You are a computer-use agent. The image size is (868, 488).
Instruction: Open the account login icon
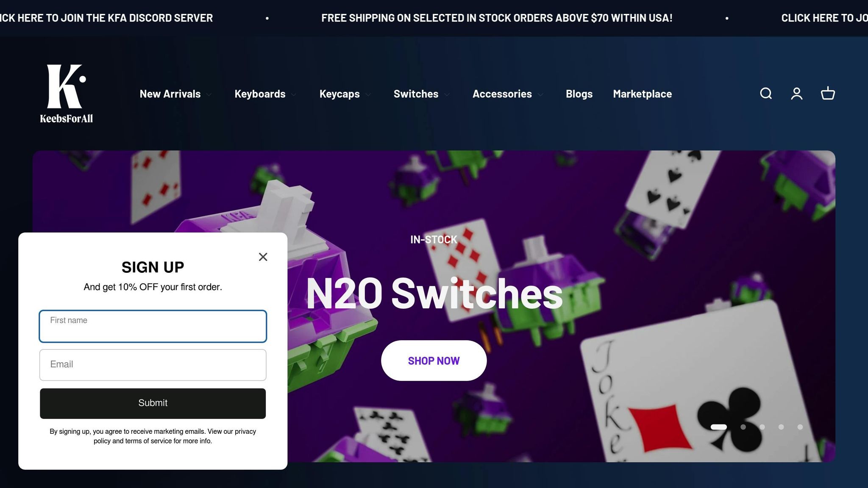click(797, 94)
